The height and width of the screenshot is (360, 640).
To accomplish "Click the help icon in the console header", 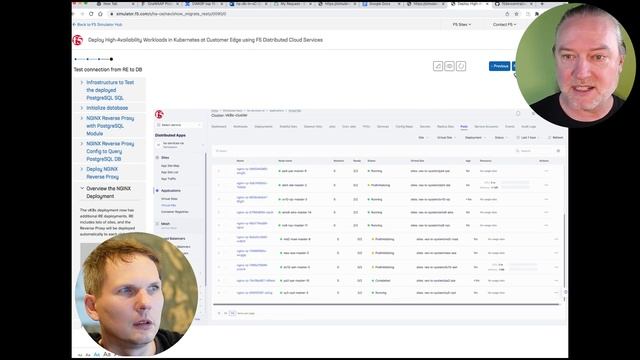I will click(518, 113).
